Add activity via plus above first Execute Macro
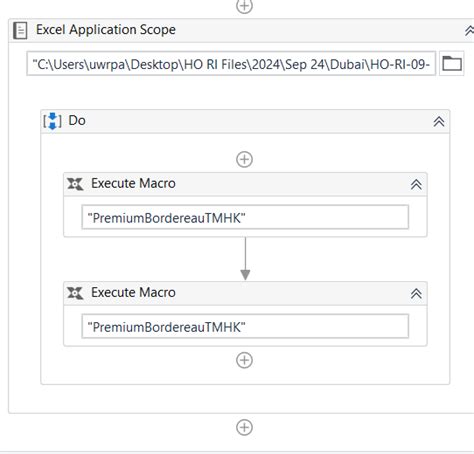The image size is (474, 454). coord(244,159)
